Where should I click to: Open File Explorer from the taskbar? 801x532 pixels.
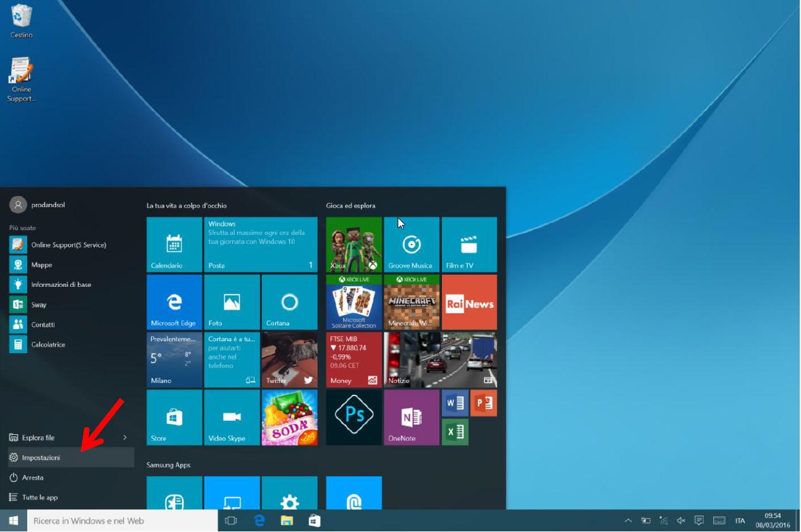[x=287, y=521]
